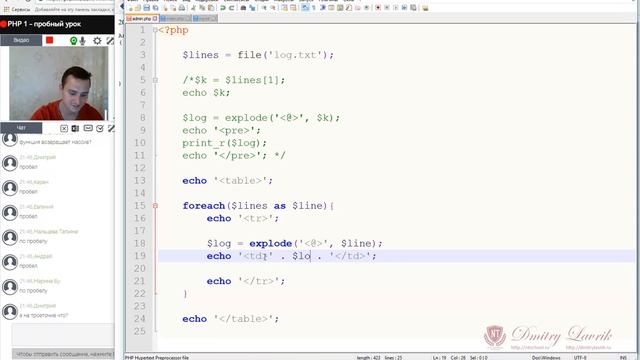Undo with the green left arrow icon
The height and width of the screenshot is (360, 640).
point(222,8)
